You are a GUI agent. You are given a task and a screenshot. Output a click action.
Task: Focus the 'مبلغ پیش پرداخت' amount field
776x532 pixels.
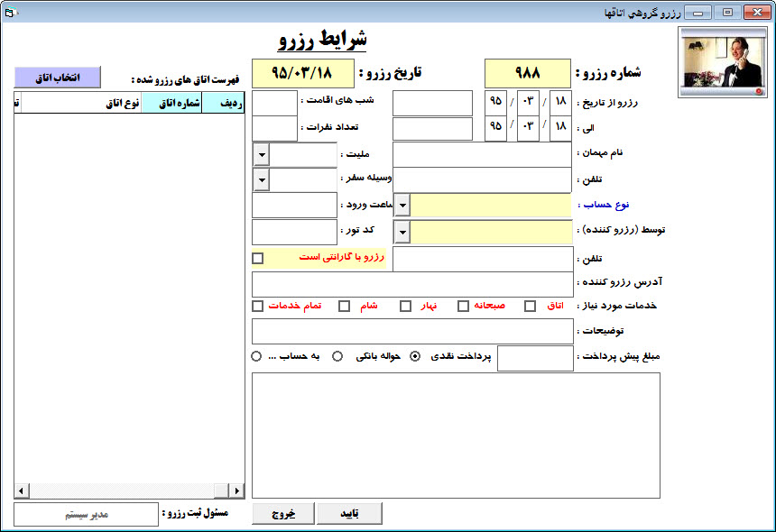click(535, 359)
